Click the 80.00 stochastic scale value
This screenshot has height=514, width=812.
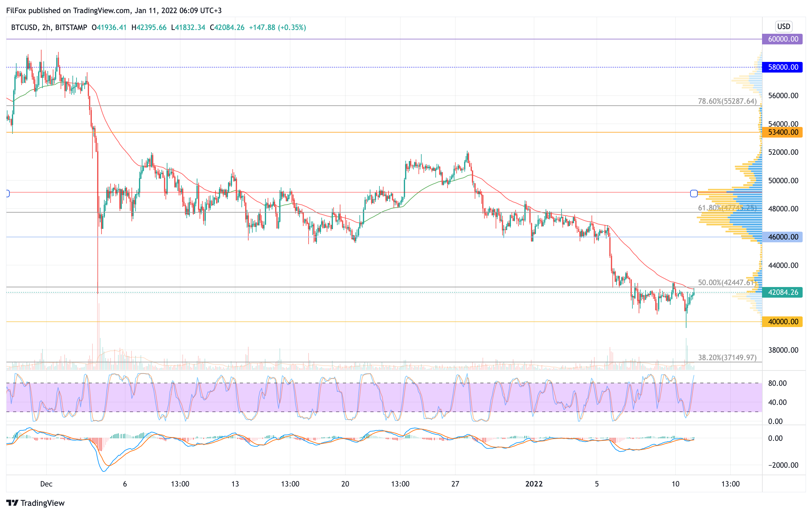tap(777, 383)
